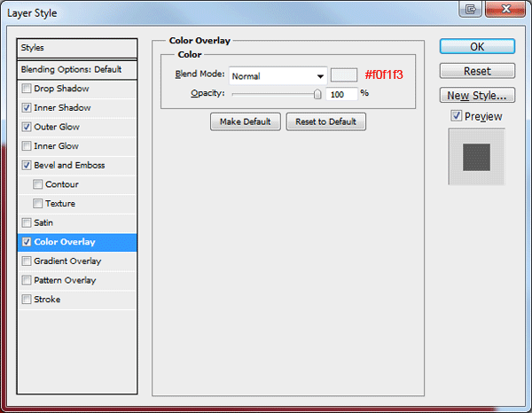This screenshot has height=413, width=532.
Task: Select the Drop Shadow effect label
Action: point(61,89)
